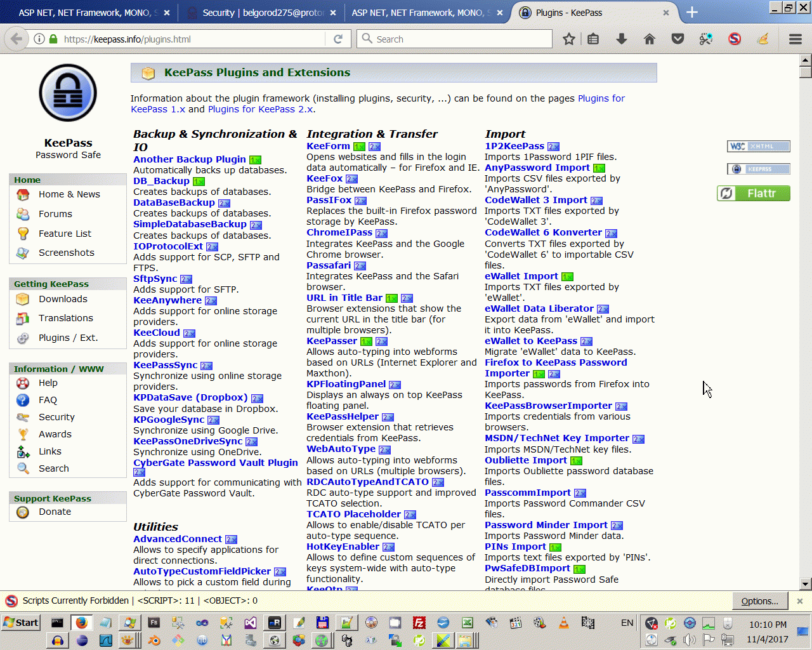Open the KPDataSave (Dropbox) link
This screenshot has height=650, width=812.
pyautogui.click(x=190, y=397)
